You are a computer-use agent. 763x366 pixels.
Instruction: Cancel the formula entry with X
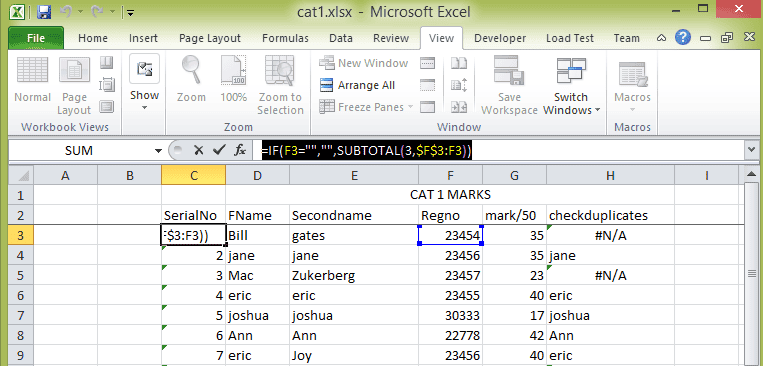pos(198,151)
